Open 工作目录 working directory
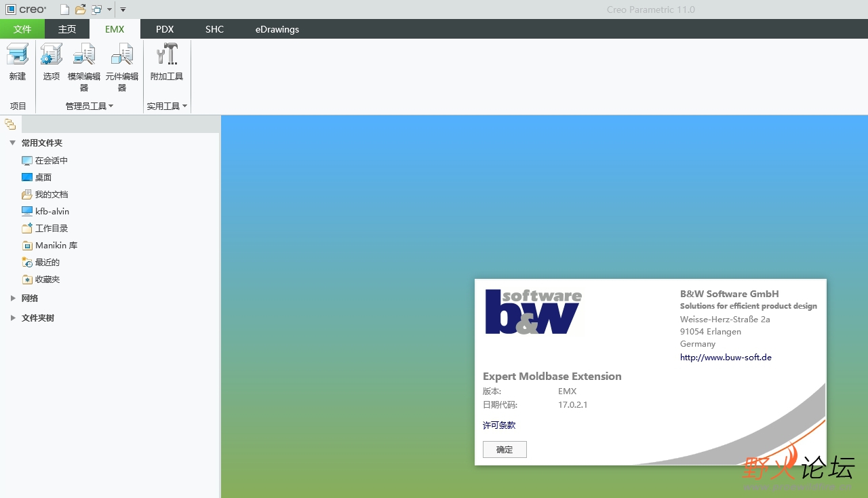Image resolution: width=868 pixels, height=498 pixels. (45, 229)
